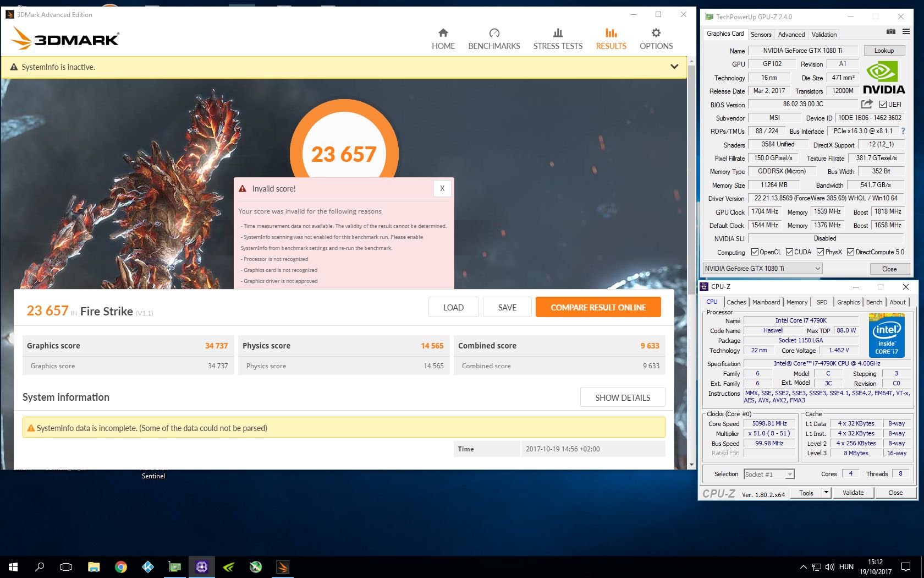Switch to GPU-Z via its taskbar icon
The width and height of the screenshot is (924, 578).
tap(175, 566)
